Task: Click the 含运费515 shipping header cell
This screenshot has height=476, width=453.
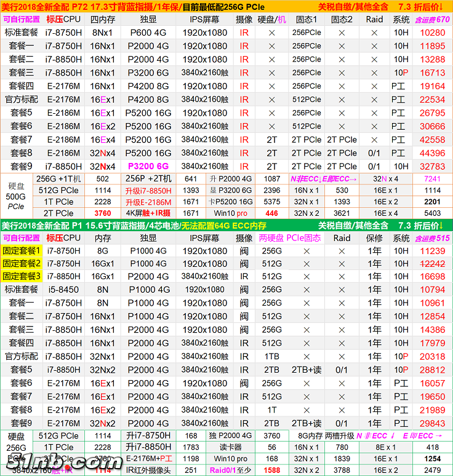Action: point(432,238)
